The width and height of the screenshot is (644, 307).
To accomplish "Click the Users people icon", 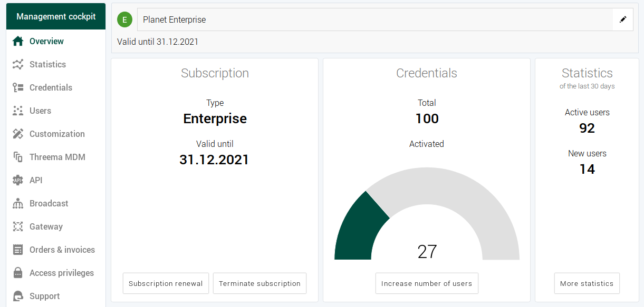I will coord(18,111).
